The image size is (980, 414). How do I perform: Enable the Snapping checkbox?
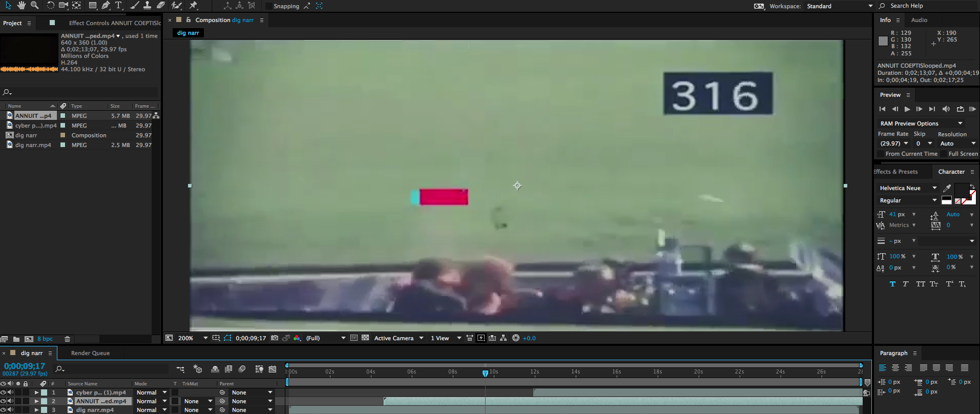point(268,6)
